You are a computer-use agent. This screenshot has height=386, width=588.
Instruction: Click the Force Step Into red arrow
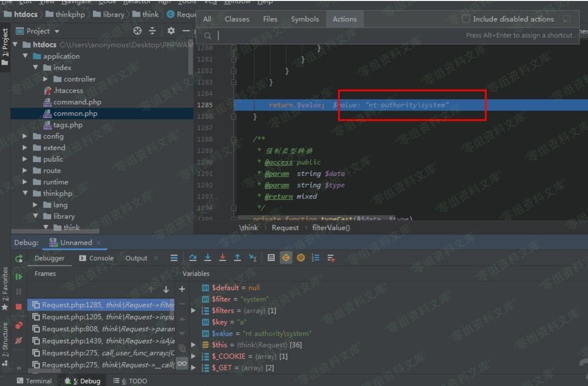(x=223, y=258)
